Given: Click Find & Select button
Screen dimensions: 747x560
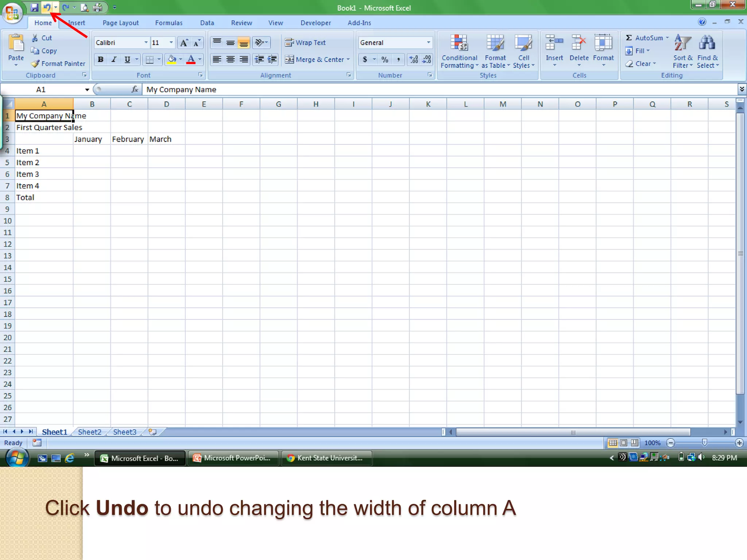Looking at the screenshot, I should tap(708, 51).
